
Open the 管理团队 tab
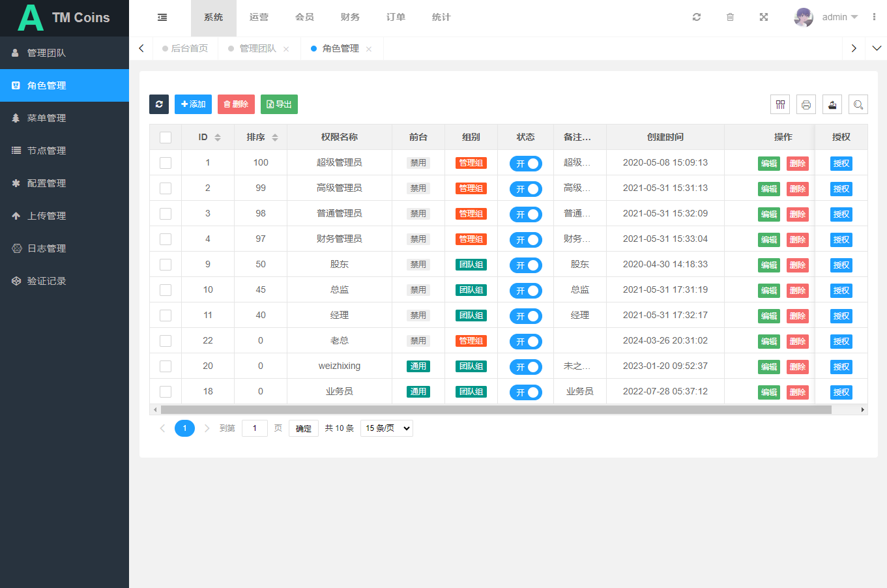pos(258,49)
